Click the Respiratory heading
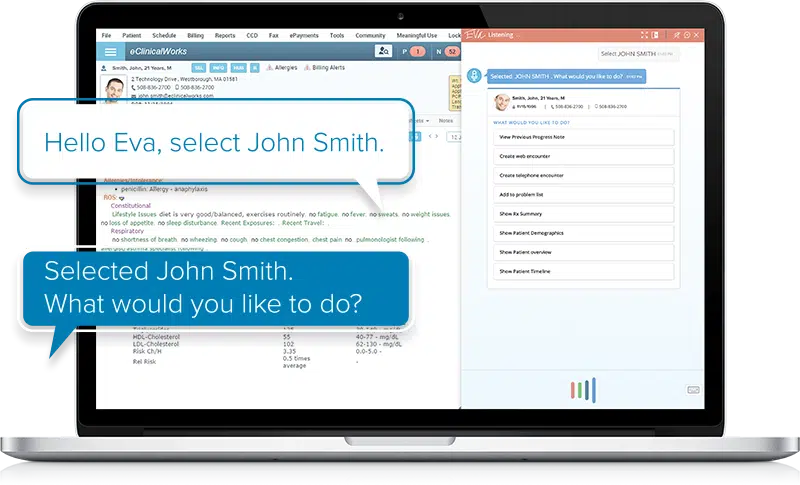The width and height of the screenshot is (800, 485). [x=127, y=231]
